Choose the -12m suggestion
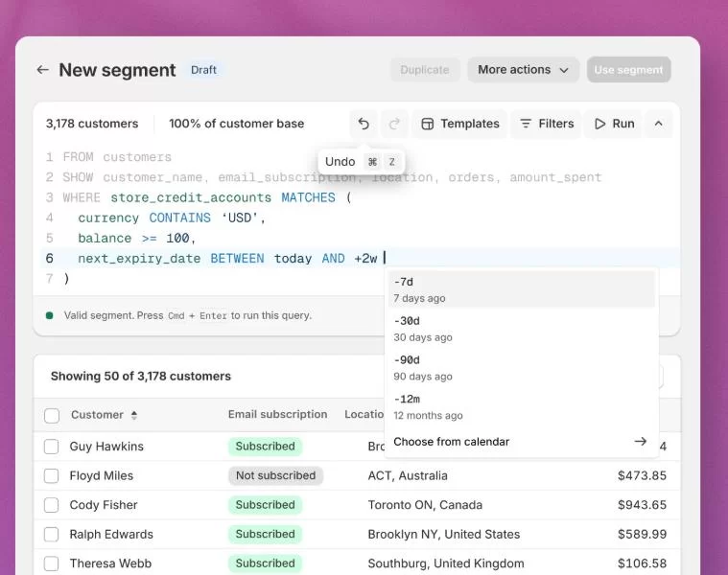 pyautogui.click(x=522, y=406)
